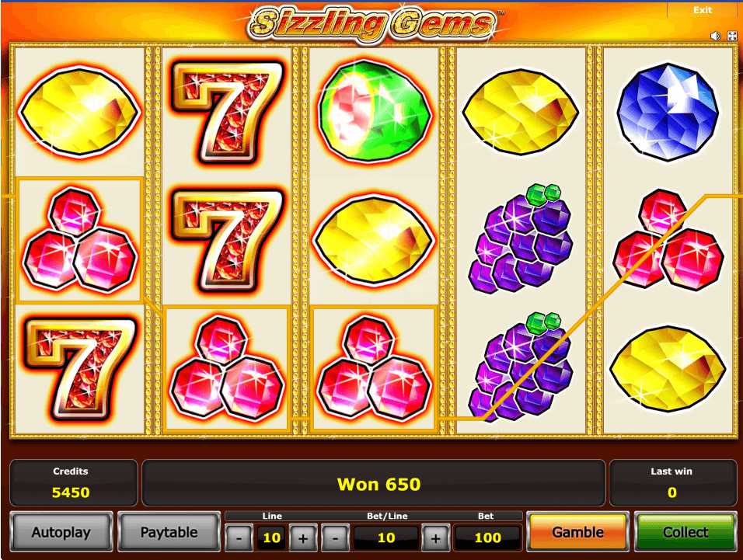The width and height of the screenshot is (743, 560).
Task: Gamble the won amount
Action: 577,532
